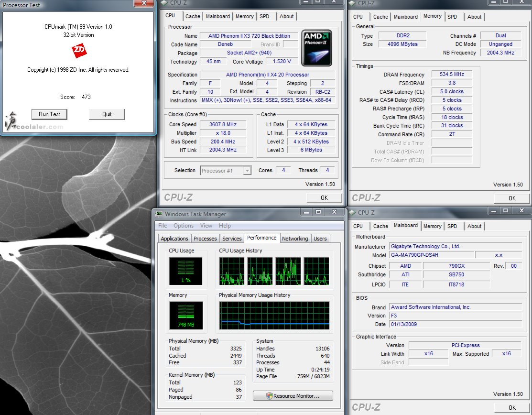Click the DC Mode value 'Unganged'
Screen dimensions: 532x415
click(500, 44)
